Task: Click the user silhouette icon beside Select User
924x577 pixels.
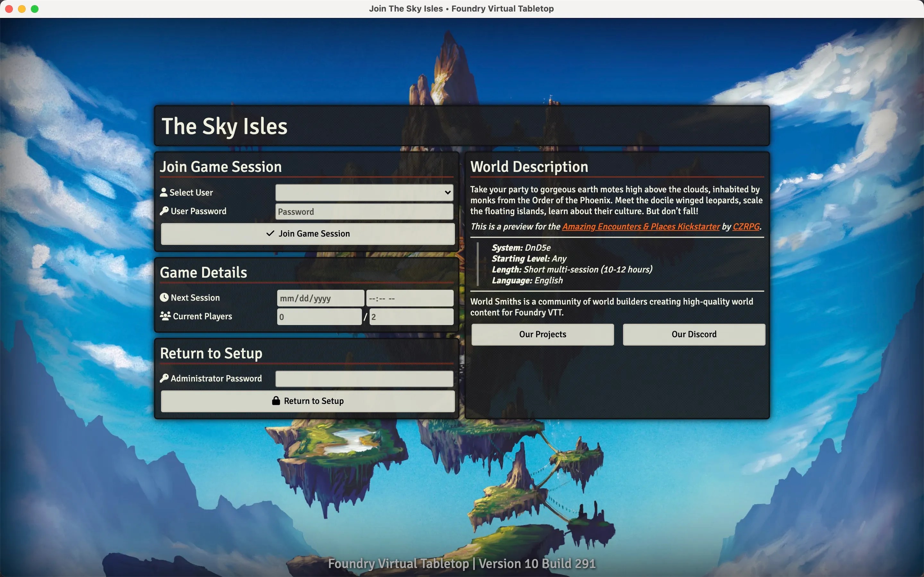Action: point(164,192)
